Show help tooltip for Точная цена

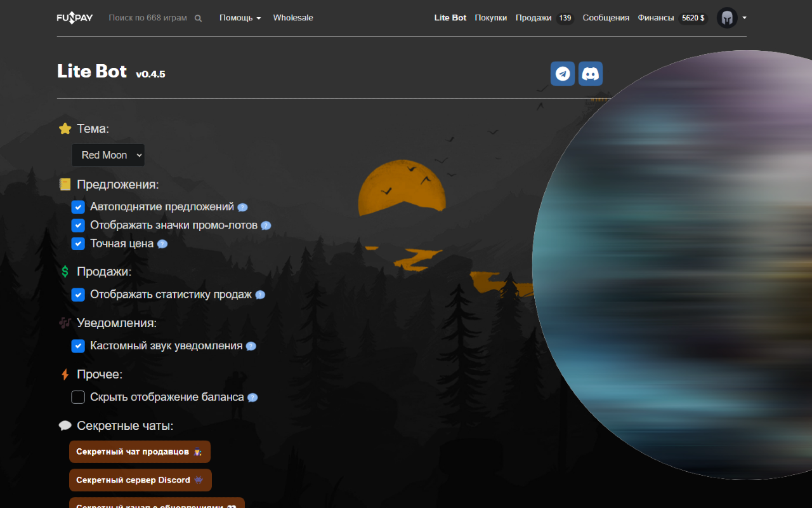point(162,244)
